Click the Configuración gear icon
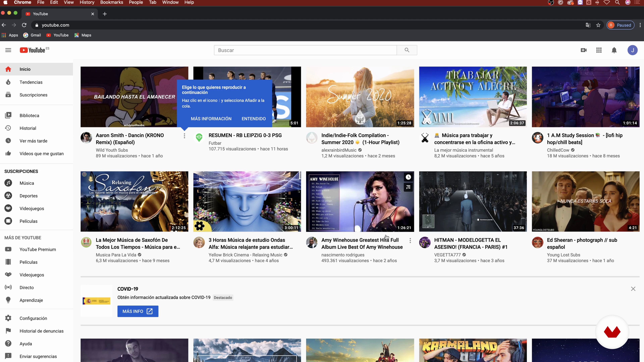644x362 pixels. tap(8, 318)
